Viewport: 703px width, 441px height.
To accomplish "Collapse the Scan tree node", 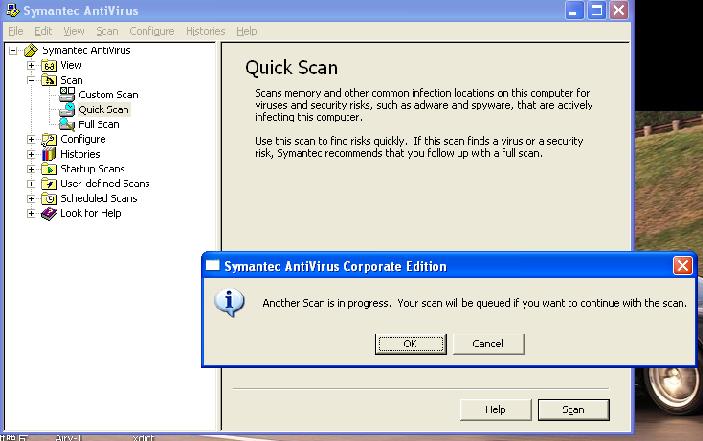I will 31,80.
